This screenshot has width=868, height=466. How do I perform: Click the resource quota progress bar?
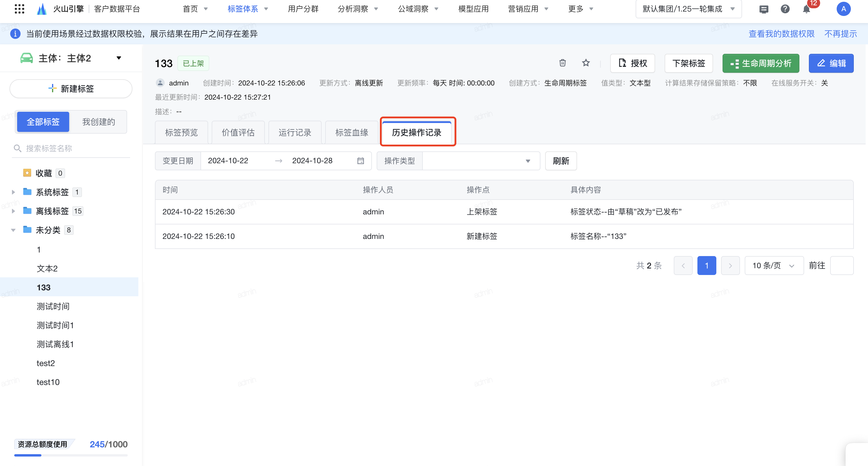(x=71, y=455)
